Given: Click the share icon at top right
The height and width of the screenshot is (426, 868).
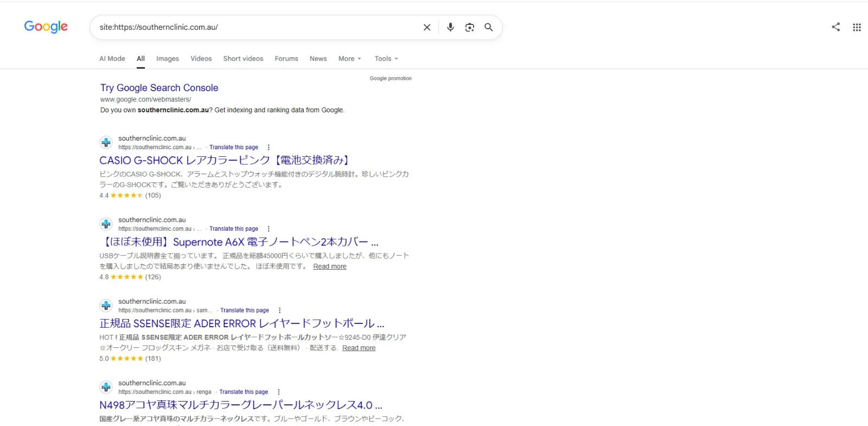Looking at the screenshot, I should click(x=836, y=27).
